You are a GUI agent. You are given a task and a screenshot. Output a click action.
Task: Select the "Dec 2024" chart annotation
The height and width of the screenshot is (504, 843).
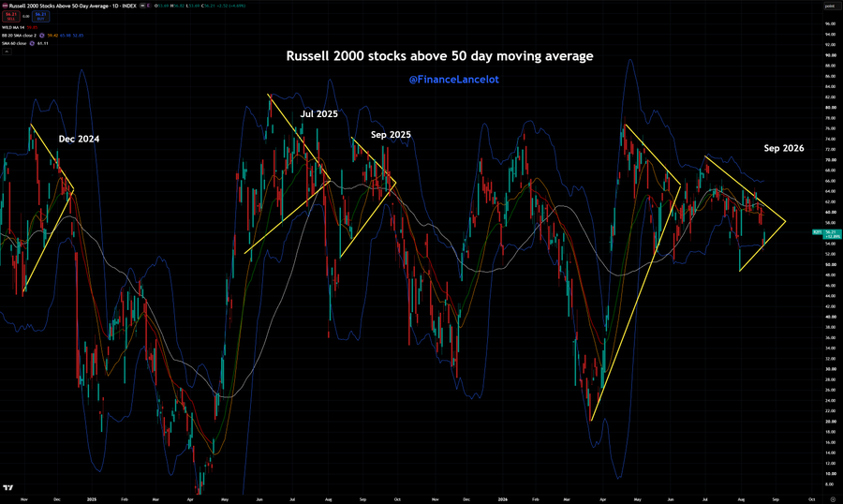[x=79, y=139]
